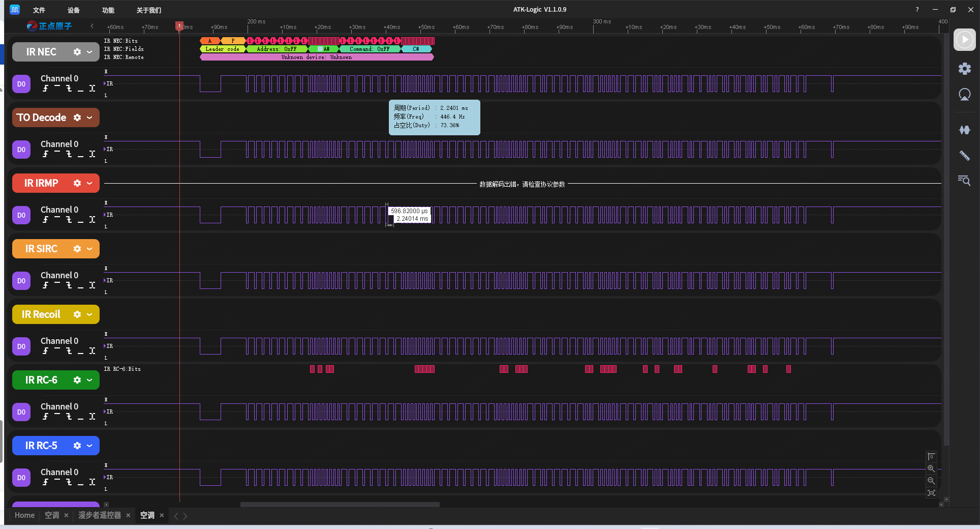Viewport: 980px width, 529px height.
Task: Toggle rising edge trigger under IR NEC channel
Action: [45, 89]
